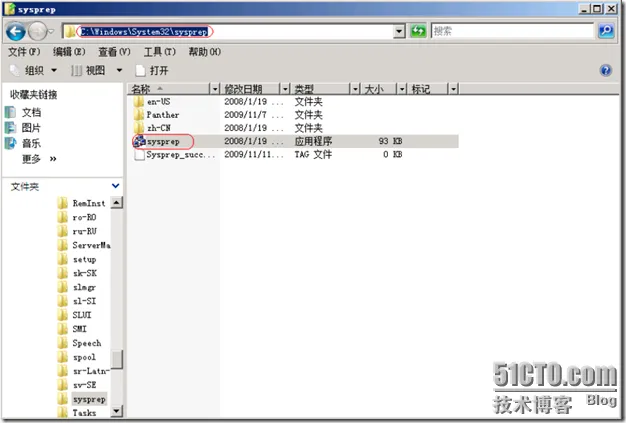Open the 修改日期 column filter dropdown
The image size is (626, 423).
click(x=285, y=89)
